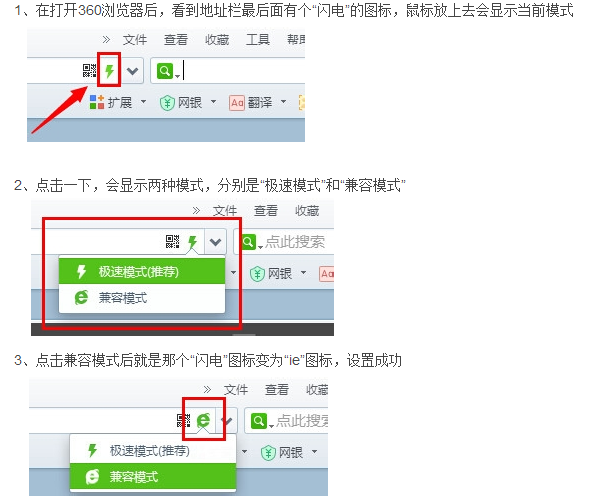Open the 翻译 dropdown arrow
Image resolution: width=601 pixels, height=499 pixels.
pyautogui.click(x=284, y=102)
